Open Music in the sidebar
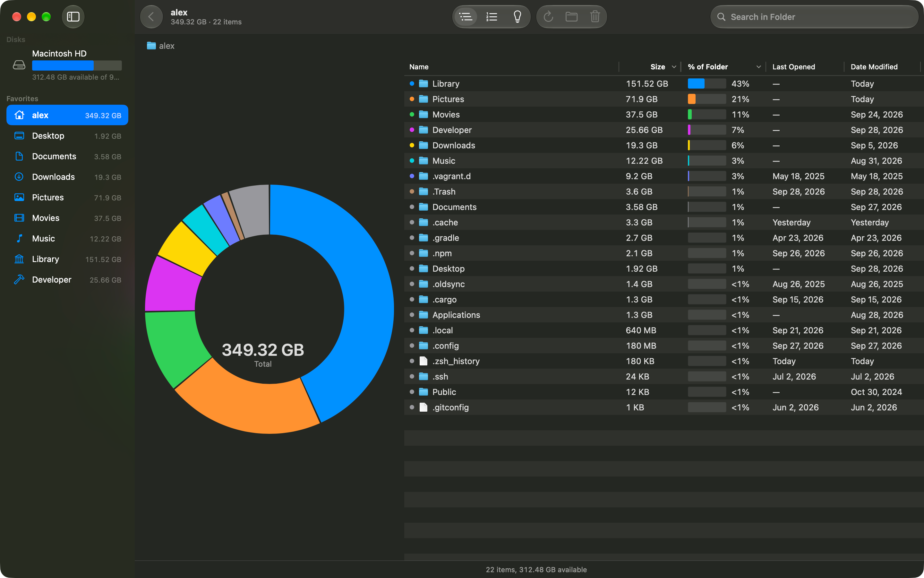This screenshot has width=924, height=578. [x=67, y=239]
